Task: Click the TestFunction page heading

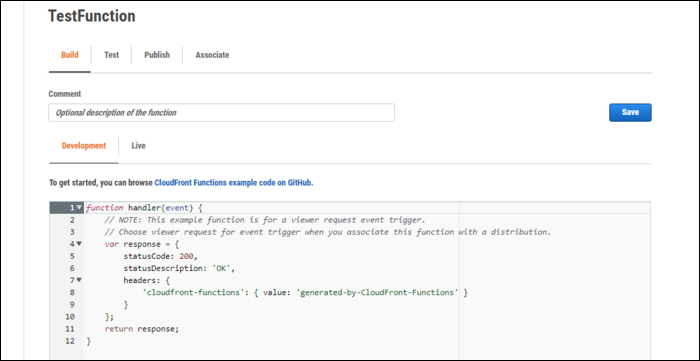Action: tap(92, 16)
